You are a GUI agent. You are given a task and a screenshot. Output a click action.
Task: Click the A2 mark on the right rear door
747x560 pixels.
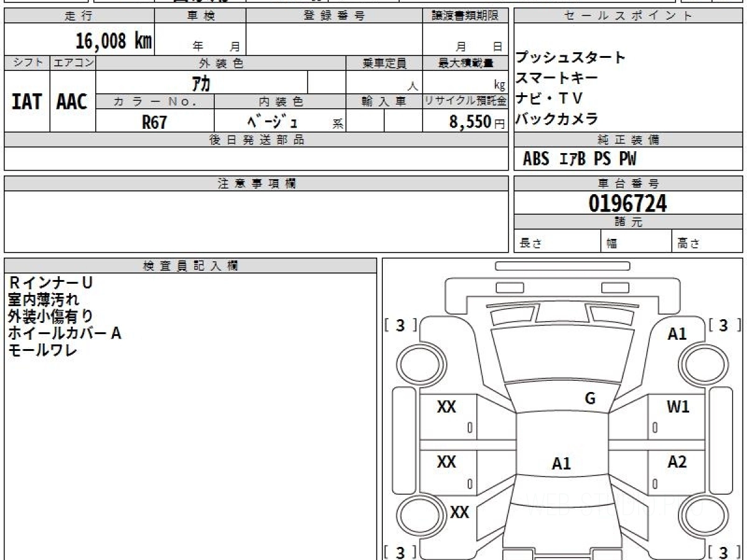point(677,462)
